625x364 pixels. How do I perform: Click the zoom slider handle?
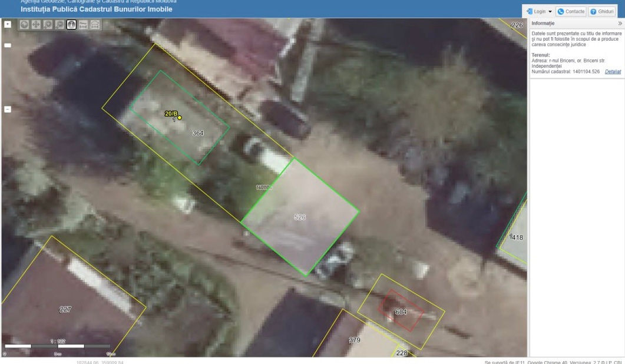[8, 45]
